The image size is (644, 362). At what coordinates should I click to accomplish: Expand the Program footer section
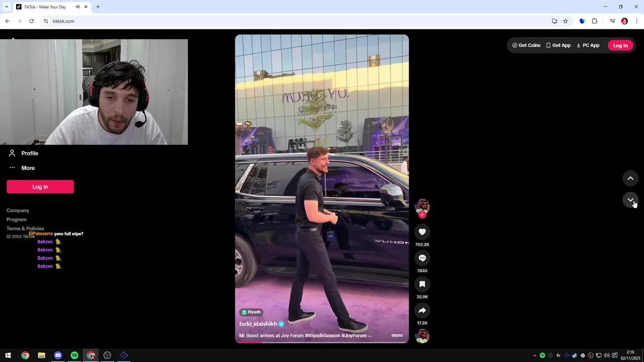[x=17, y=220]
